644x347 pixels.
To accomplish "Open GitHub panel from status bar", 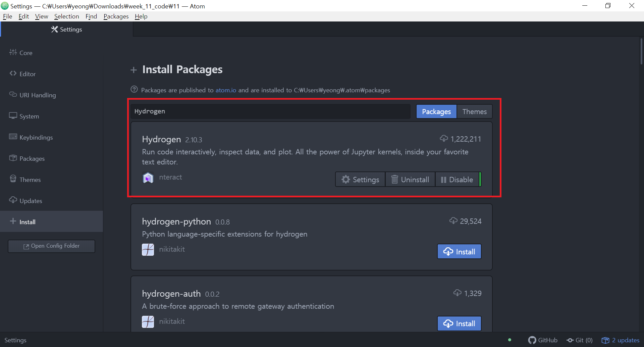I will 543,340.
